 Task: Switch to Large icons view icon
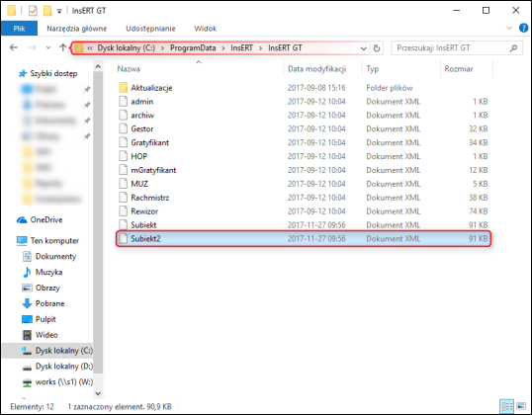521,406
